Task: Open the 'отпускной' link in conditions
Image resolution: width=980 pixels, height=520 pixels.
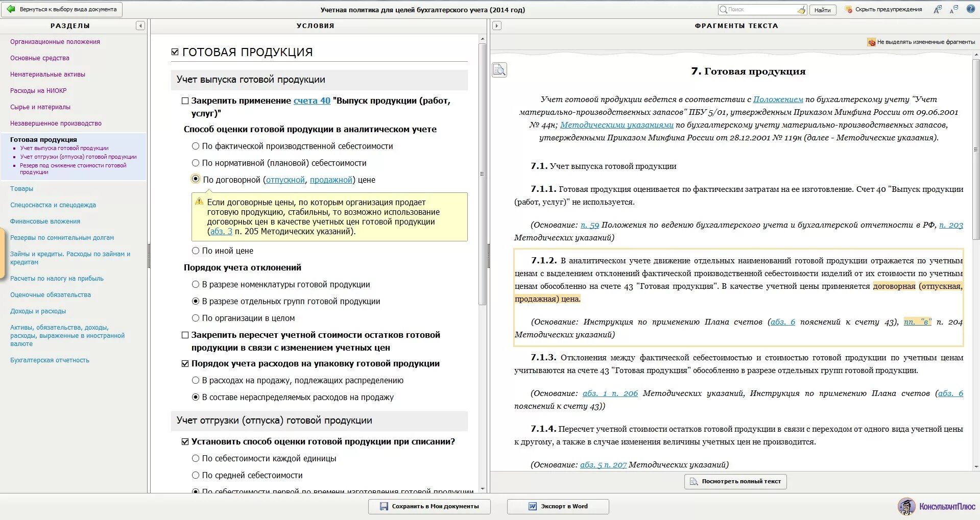Action: coord(285,180)
